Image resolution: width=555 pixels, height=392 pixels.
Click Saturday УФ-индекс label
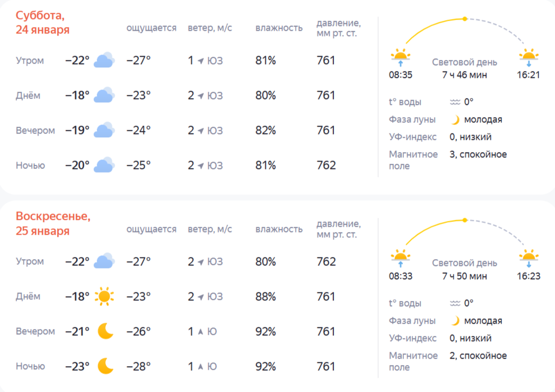click(412, 137)
